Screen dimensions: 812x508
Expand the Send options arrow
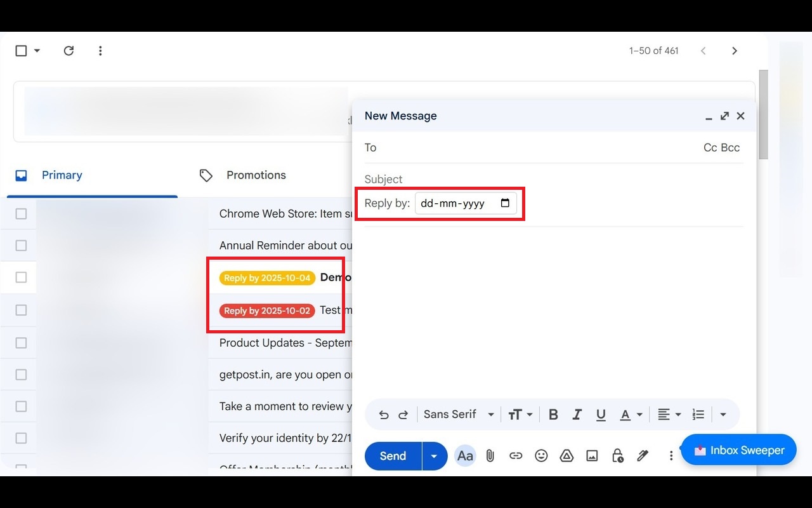435,455
